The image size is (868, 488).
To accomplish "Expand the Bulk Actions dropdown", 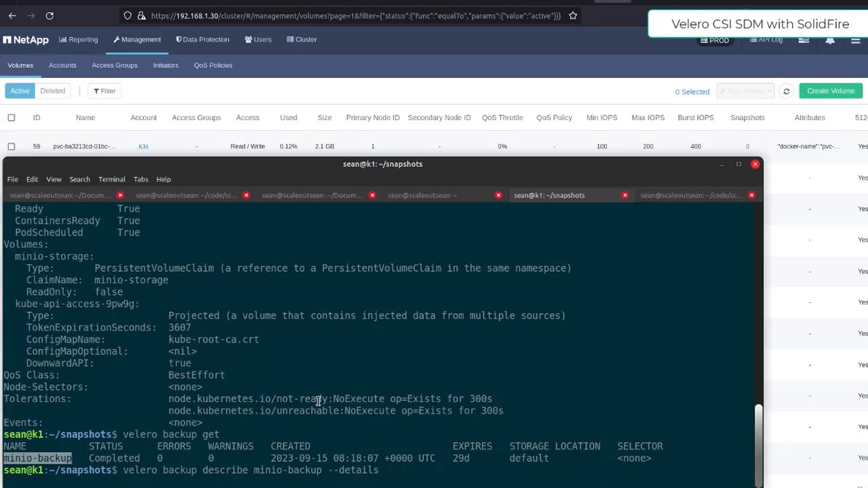I will [x=745, y=91].
